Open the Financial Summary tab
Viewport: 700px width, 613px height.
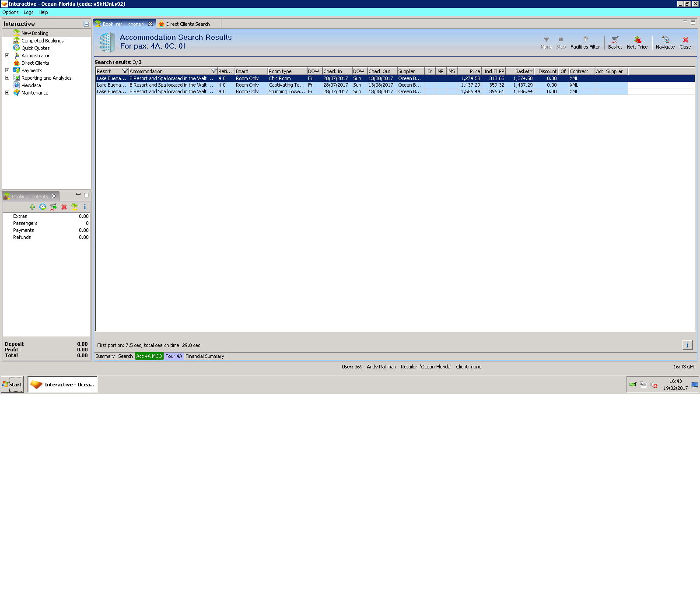click(205, 356)
